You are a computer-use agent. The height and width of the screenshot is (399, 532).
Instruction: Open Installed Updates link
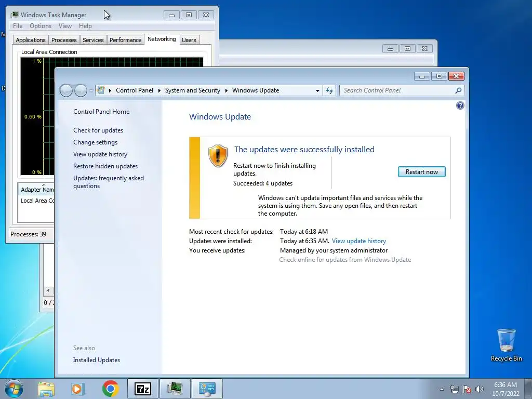pyautogui.click(x=96, y=360)
